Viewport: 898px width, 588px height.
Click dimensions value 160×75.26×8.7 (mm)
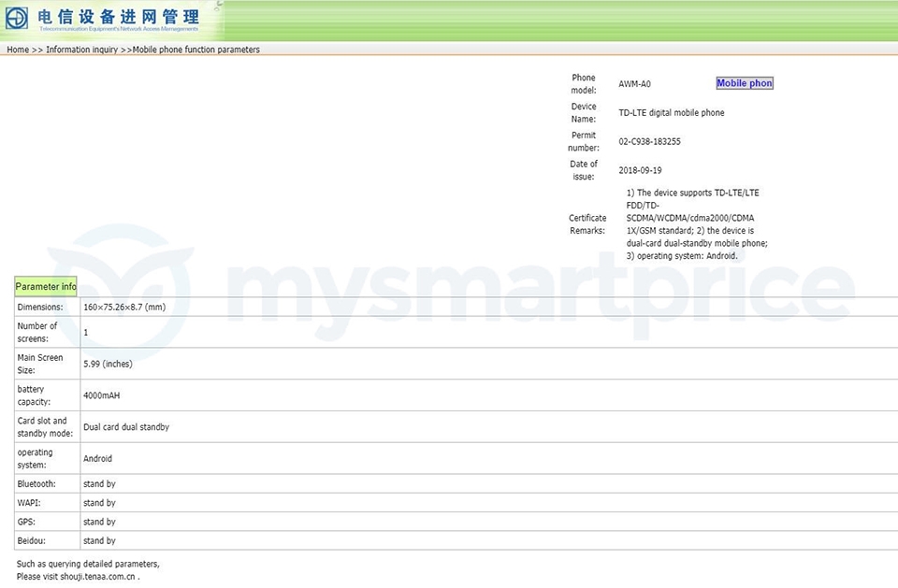[124, 307]
